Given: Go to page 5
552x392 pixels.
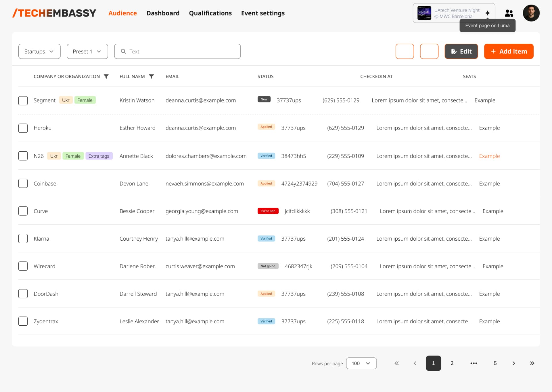Looking at the screenshot, I should pyautogui.click(x=495, y=363).
